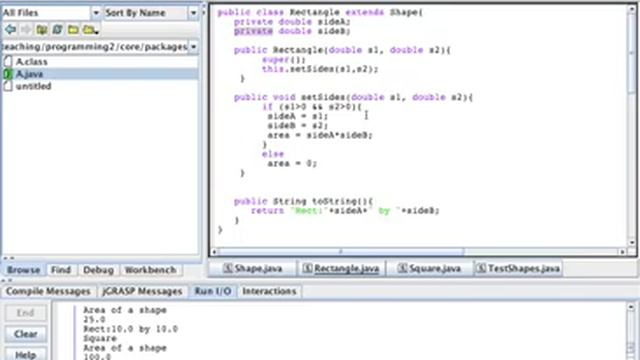Screen dimensions: 640x360
Task: Click the highlighted 'private' keyword before sideB
Action: [x=253, y=31]
